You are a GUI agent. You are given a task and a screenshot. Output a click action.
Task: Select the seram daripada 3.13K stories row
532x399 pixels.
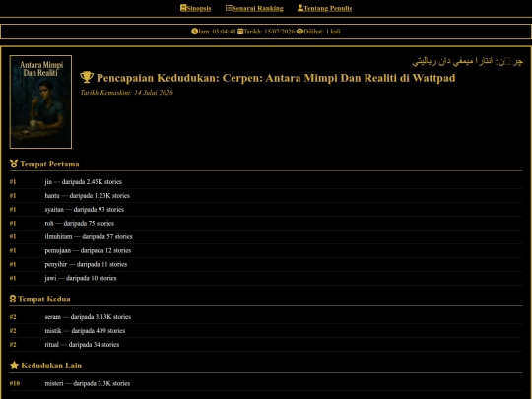tap(266, 317)
